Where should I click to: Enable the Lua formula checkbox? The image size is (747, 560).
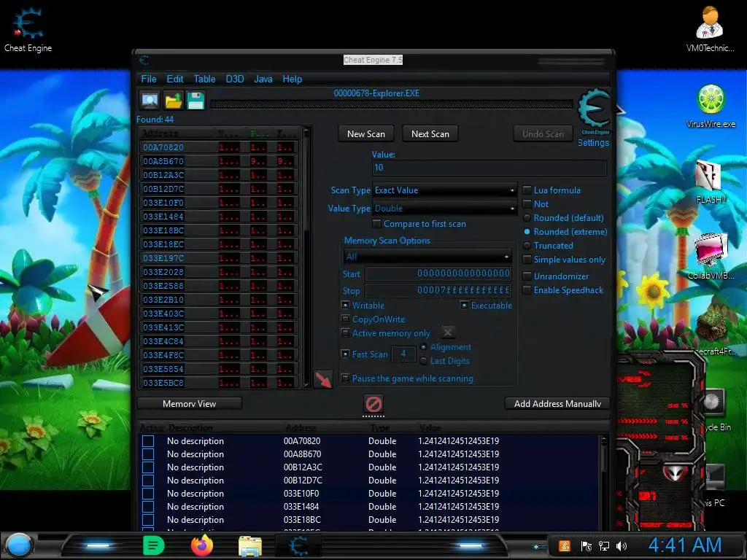527,190
